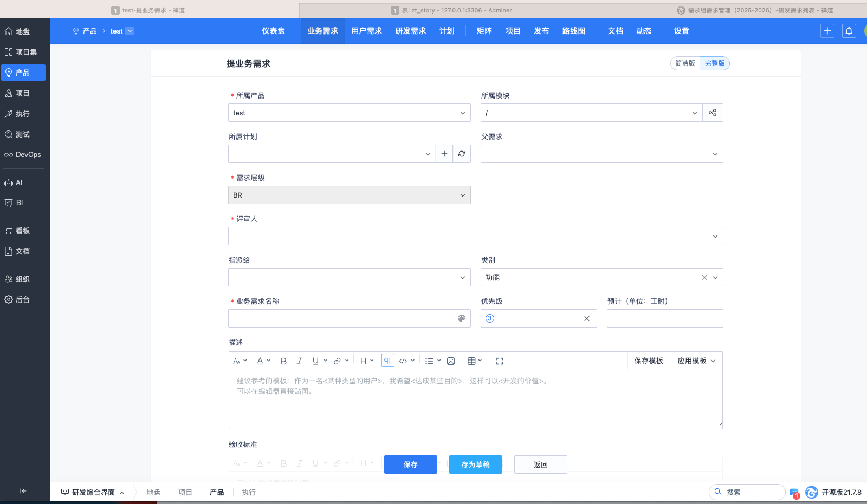Click the 开源版21.7.8 version link
The width and height of the screenshot is (867, 504).
tap(841, 492)
